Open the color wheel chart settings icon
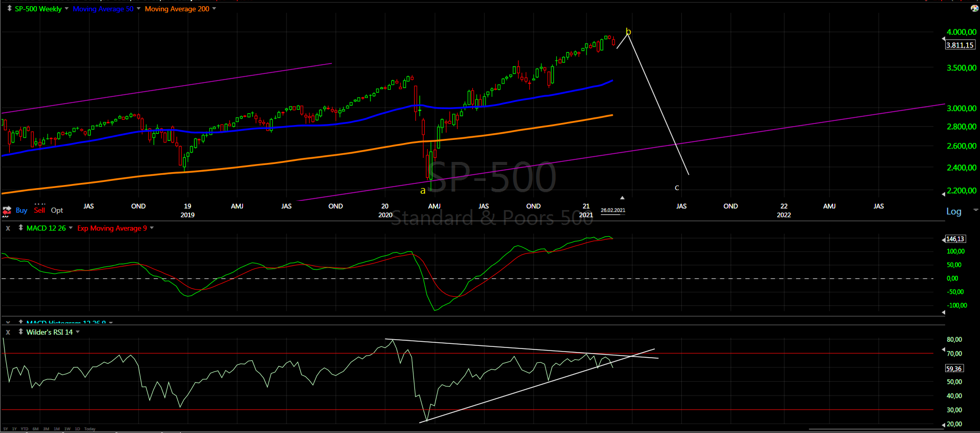The image size is (980, 433). coord(974,8)
